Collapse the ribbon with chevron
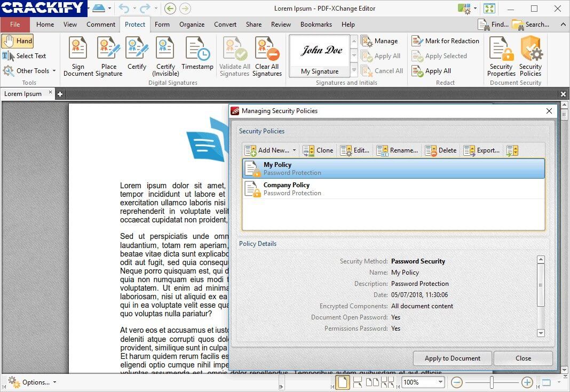Image resolution: width=570 pixels, height=392 pixels. (563, 25)
